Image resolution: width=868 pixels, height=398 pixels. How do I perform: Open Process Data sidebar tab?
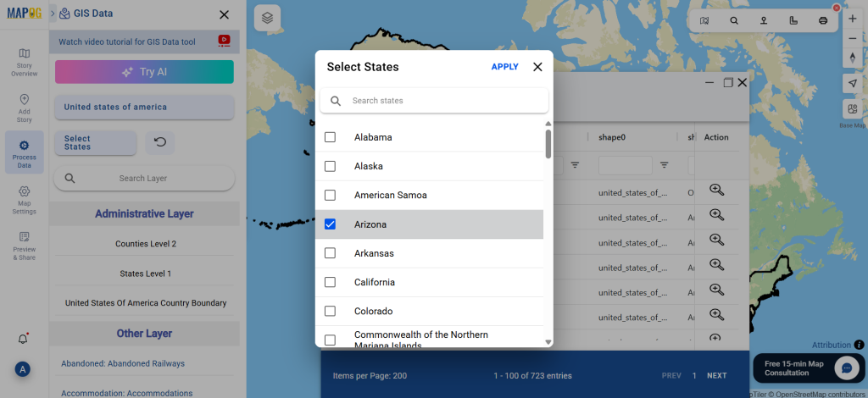(x=25, y=152)
